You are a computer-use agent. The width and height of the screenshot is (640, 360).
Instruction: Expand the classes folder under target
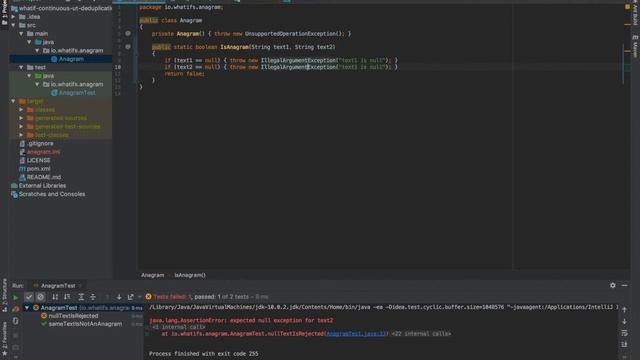(x=21, y=109)
